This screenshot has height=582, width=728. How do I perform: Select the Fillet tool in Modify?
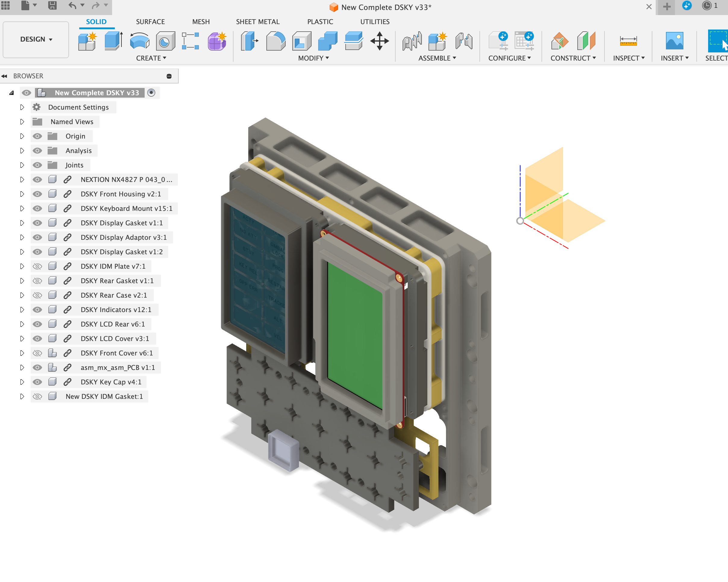pyautogui.click(x=275, y=41)
